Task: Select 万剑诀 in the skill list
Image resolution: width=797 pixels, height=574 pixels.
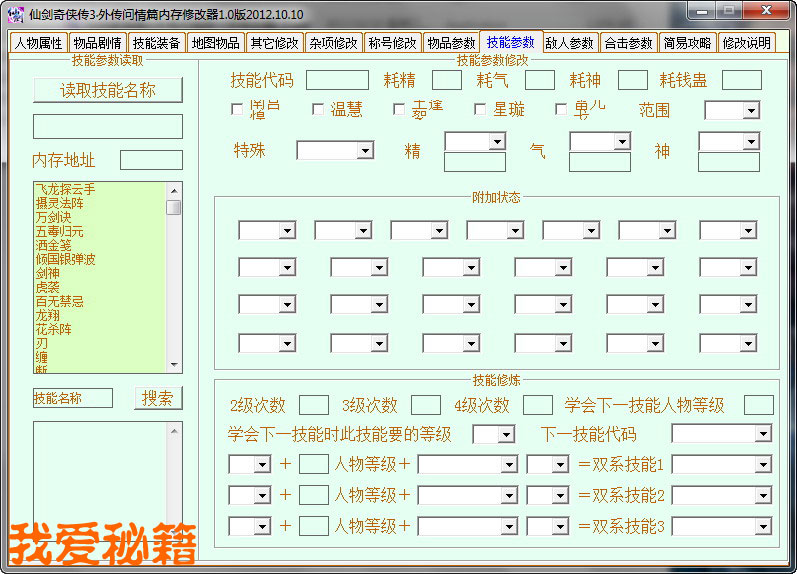Action: [55, 217]
